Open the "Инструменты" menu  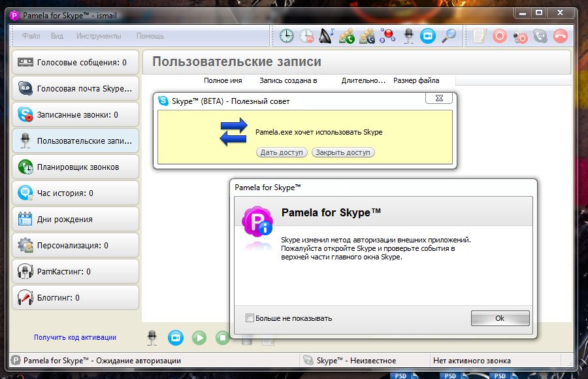point(99,36)
